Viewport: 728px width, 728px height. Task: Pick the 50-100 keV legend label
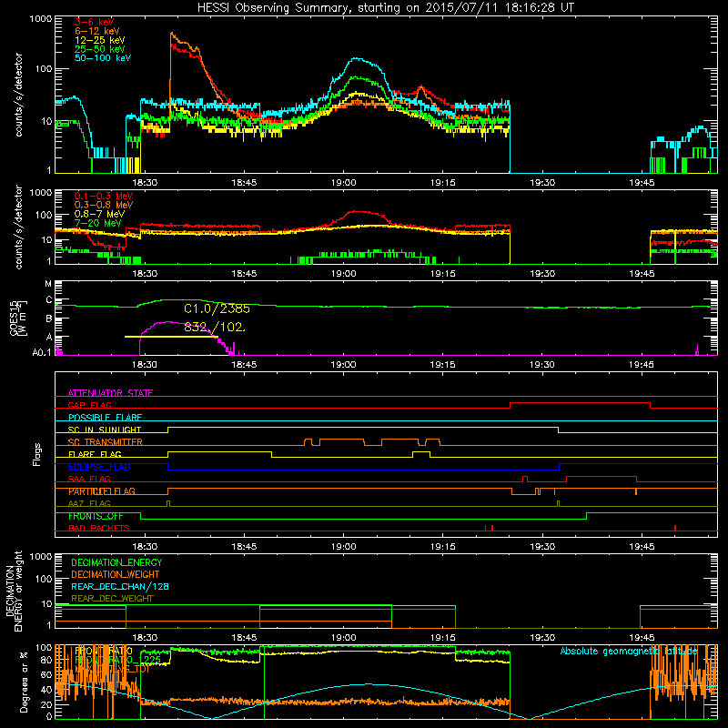(x=103, y=57)
